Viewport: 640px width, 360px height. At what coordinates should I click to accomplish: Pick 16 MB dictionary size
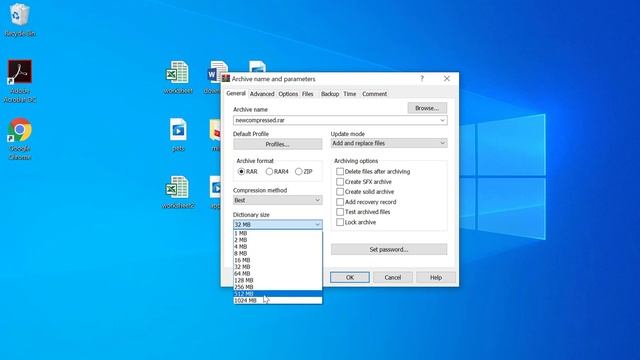(278, 260)
